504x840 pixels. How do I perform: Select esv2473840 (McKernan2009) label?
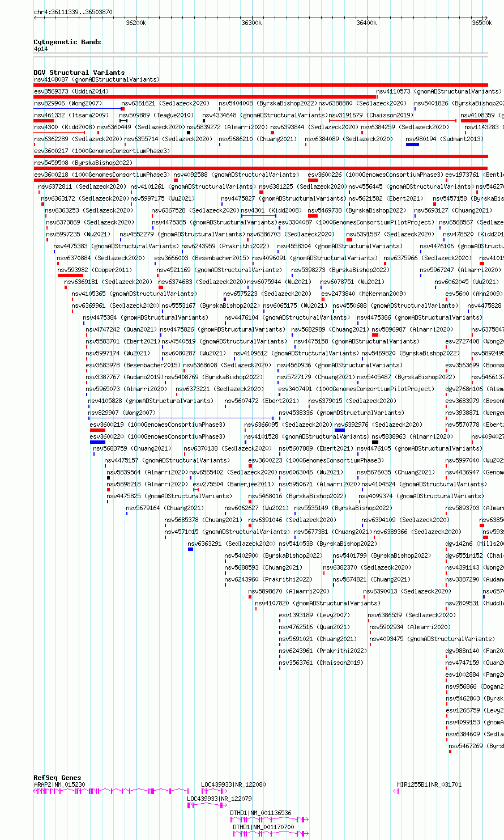coord(364,294)
